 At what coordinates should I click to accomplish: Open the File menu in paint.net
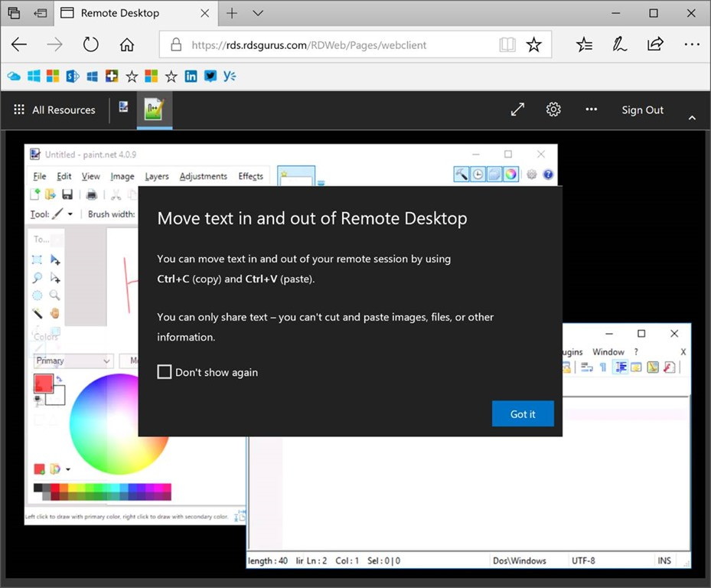(40, 176)
